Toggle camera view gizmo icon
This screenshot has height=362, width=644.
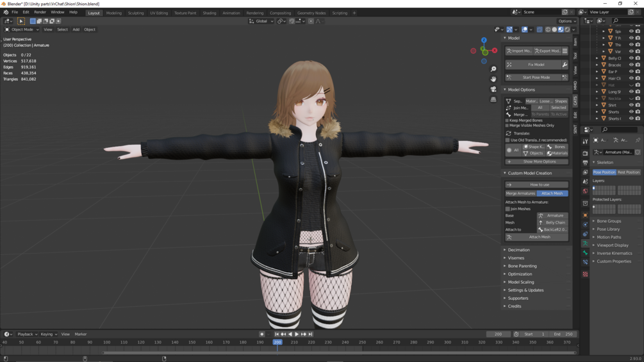pos(493,89)
